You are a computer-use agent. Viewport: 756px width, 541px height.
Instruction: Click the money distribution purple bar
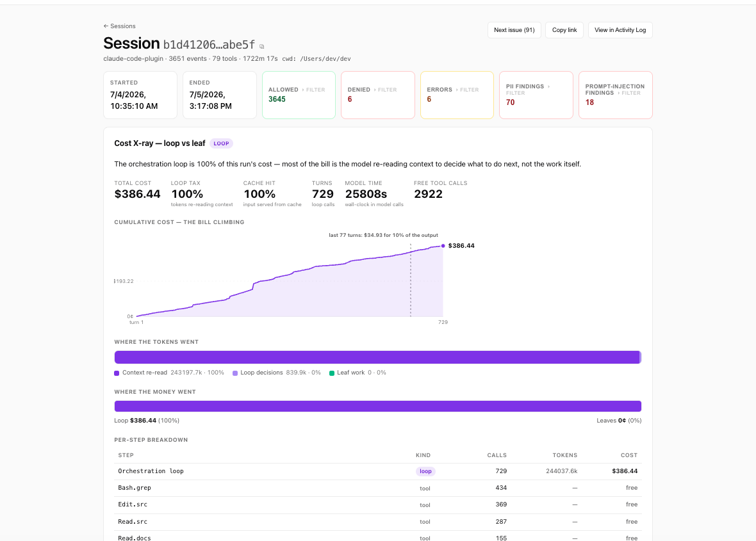pyautogui.click(x=377, y=406)
